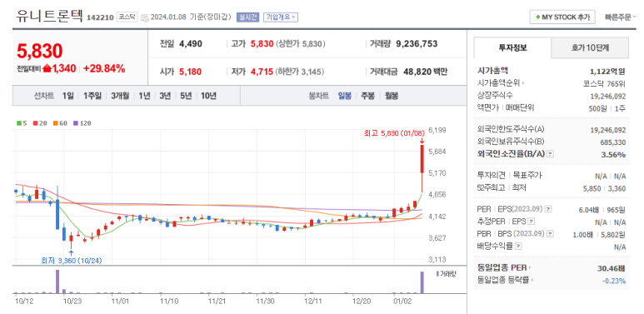The width and height of the screenshot is (644, 314).
Task: Open the 동일업종 PER link
Action: tap(504, 268)
